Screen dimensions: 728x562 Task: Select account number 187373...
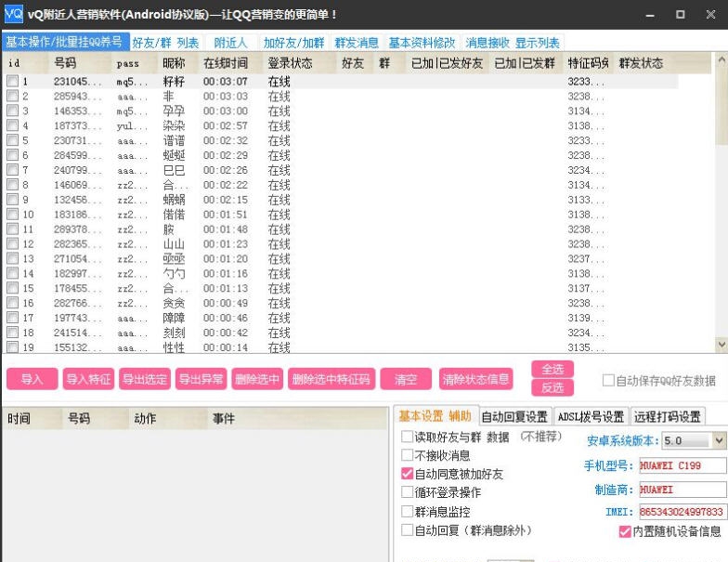pyautogui.click(x=78, y=126)
